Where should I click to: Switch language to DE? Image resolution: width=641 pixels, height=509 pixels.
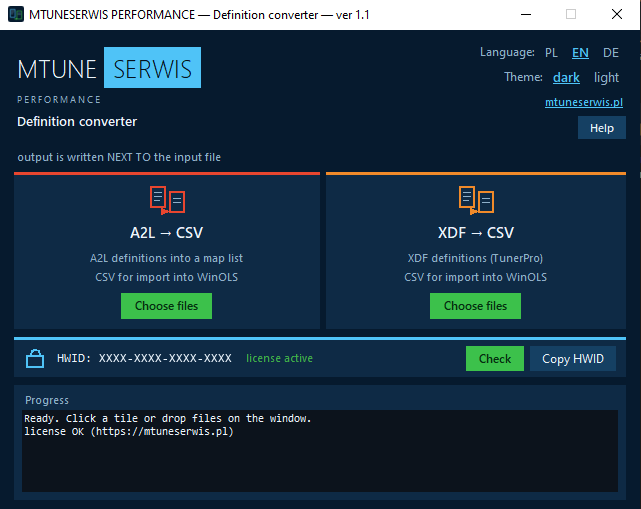tap(611, 53)
